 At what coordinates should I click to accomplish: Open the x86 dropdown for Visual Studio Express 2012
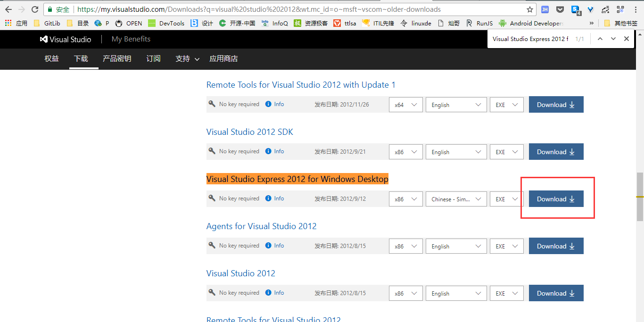[406, 199]
